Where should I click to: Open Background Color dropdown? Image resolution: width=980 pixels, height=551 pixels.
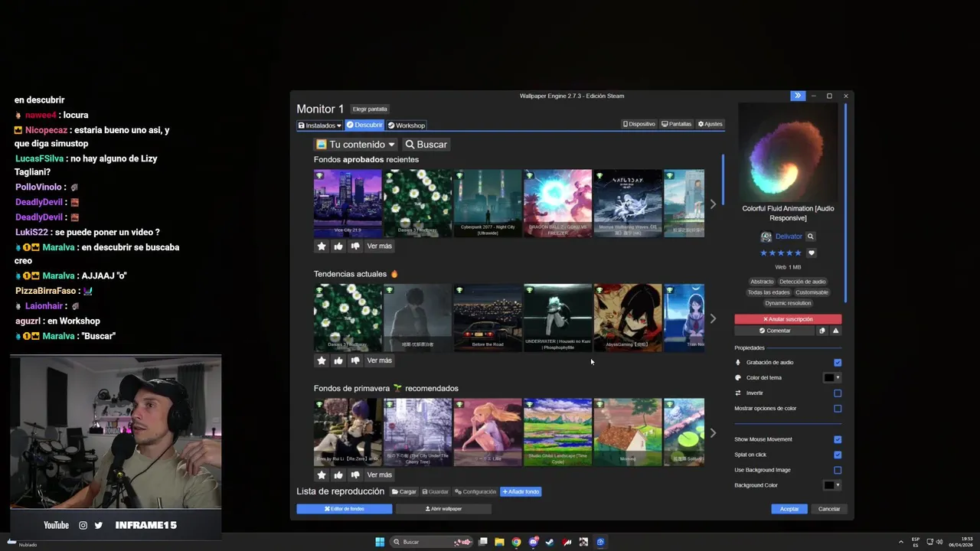tap(832, 485)
